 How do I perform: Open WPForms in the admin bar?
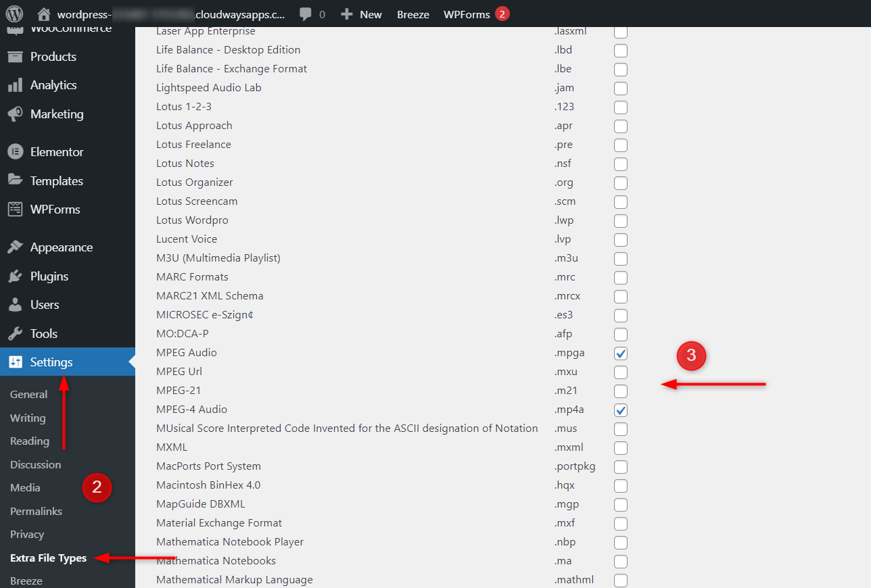tap(467, 14)
